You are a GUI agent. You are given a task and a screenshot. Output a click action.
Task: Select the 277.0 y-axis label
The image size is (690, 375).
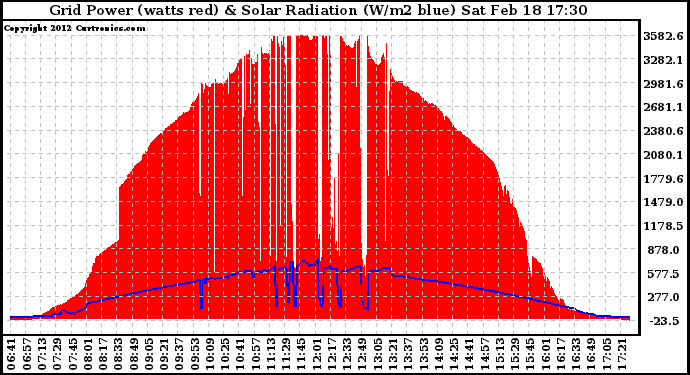pyautogui.click(x=663, y=298)
